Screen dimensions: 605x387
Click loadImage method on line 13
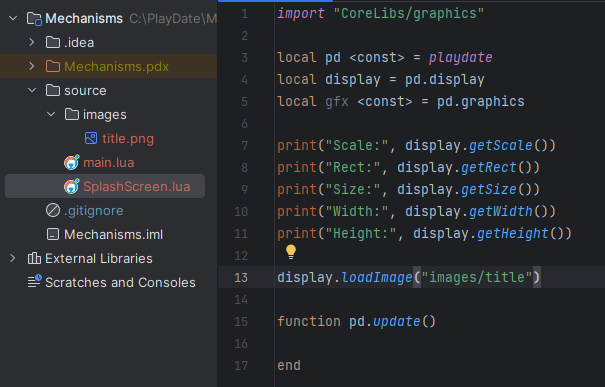[x=377, y=277]
